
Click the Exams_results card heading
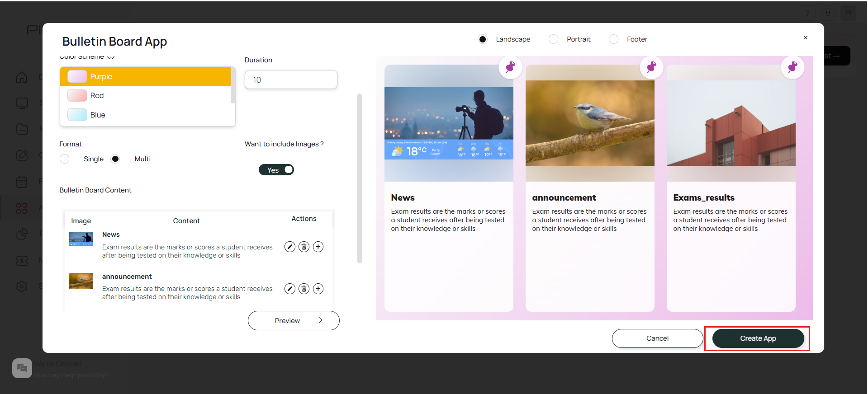click(x=704, y=197)
